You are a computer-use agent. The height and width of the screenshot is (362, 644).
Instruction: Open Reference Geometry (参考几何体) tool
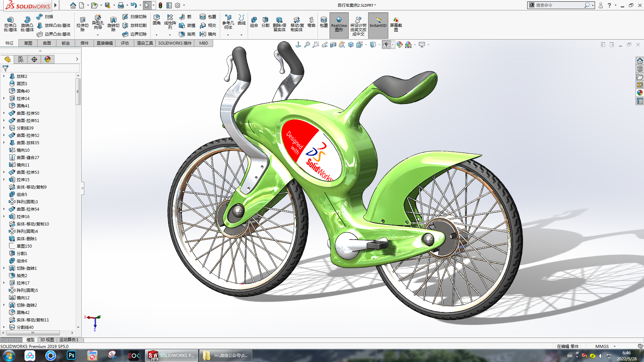click(228, 22)
